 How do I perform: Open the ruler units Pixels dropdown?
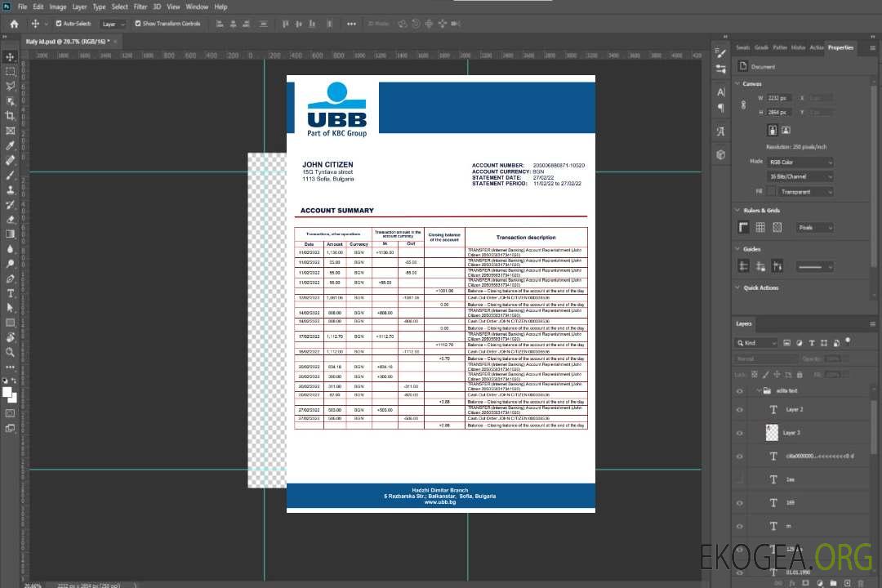pos(815,227)
